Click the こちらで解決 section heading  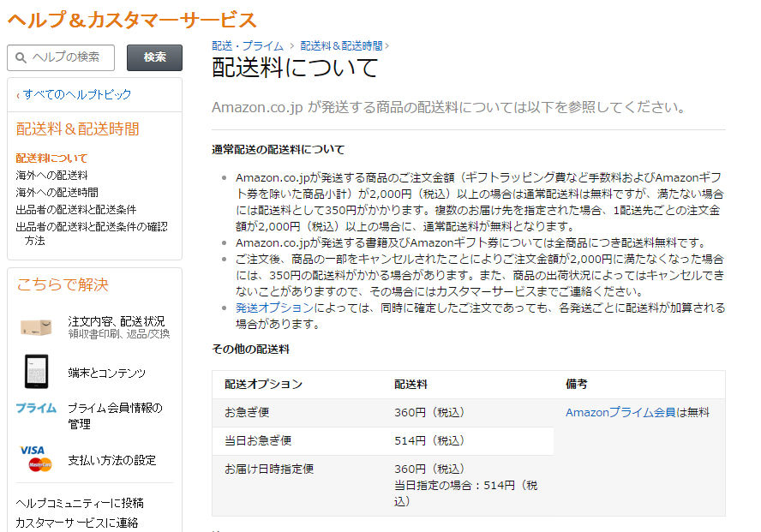coord(63,284)
